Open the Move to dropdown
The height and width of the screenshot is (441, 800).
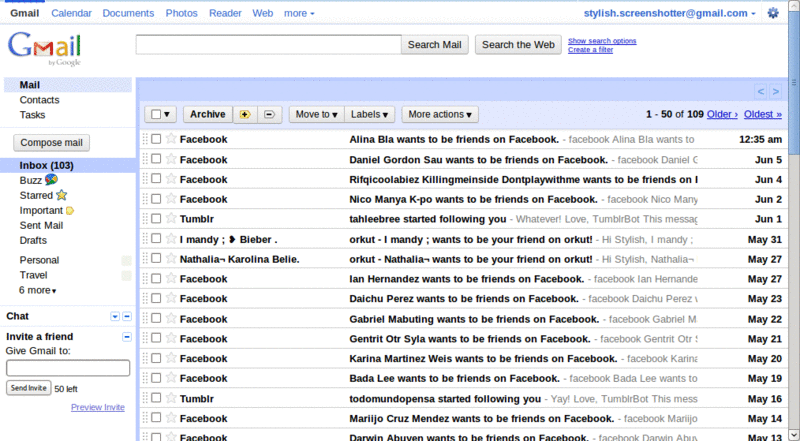tap(316, 114)
